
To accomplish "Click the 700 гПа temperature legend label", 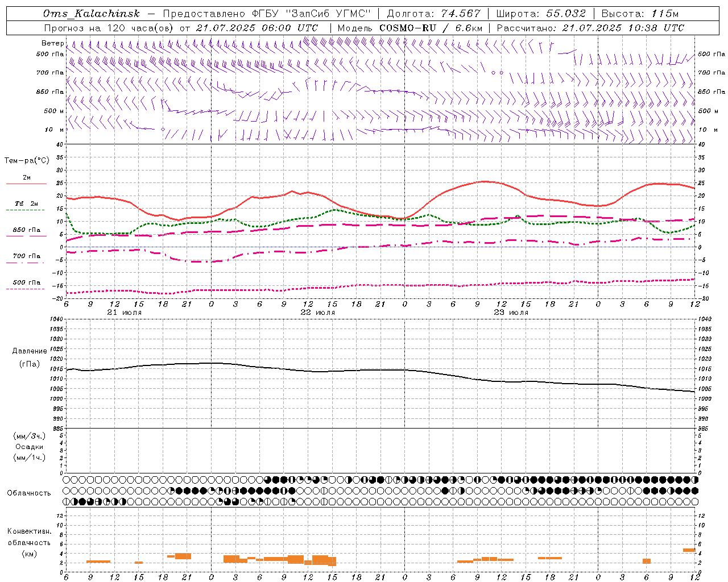I will click(x=27, y=256).
